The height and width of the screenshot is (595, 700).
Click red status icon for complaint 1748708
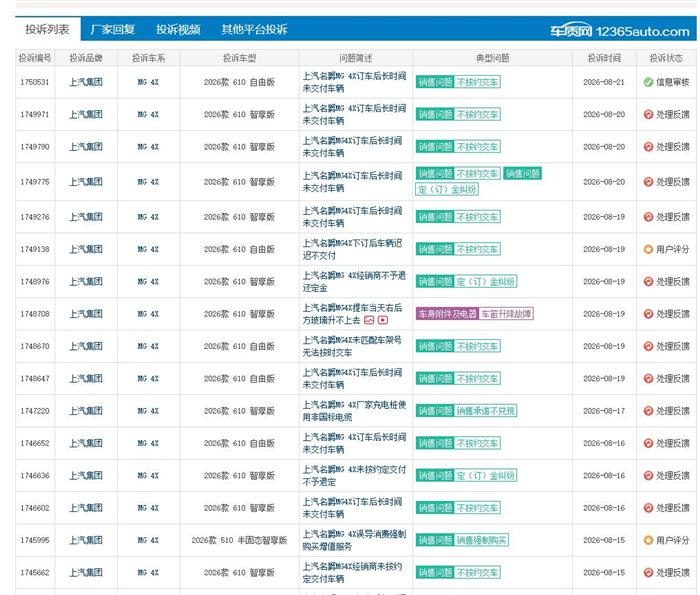click(648, 314)
